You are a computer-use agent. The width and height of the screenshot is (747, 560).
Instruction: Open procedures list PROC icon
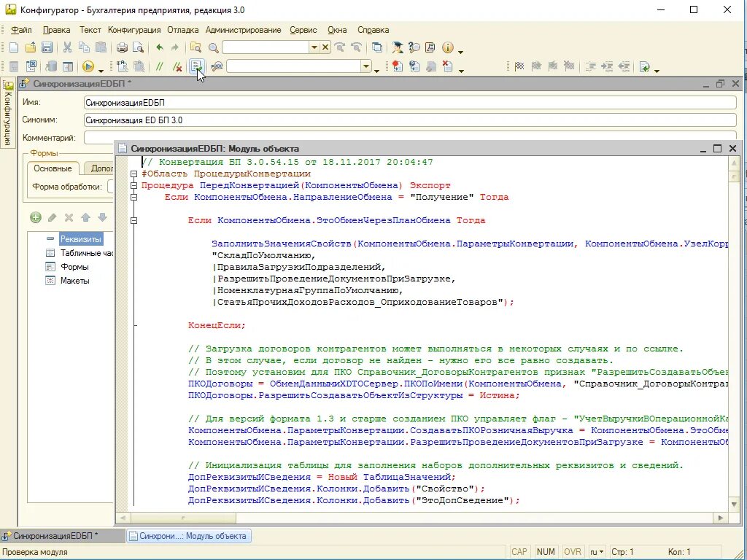tap(217, 66)
